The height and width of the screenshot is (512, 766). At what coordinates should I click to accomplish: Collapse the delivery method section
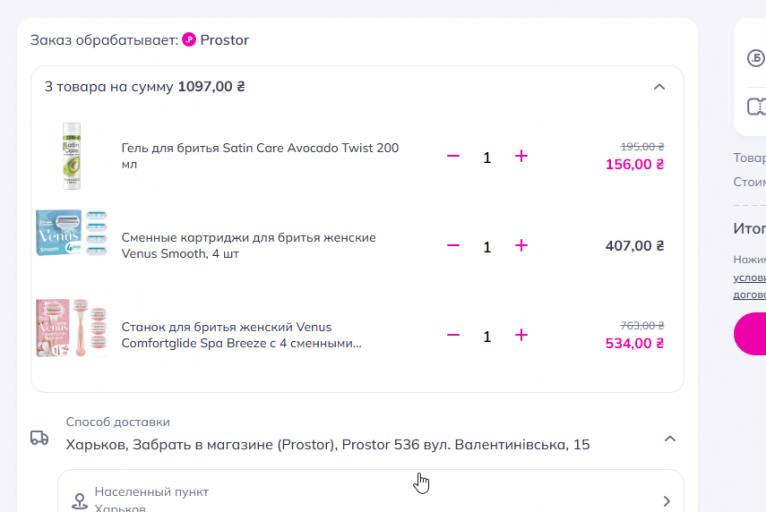pos(670,438)
